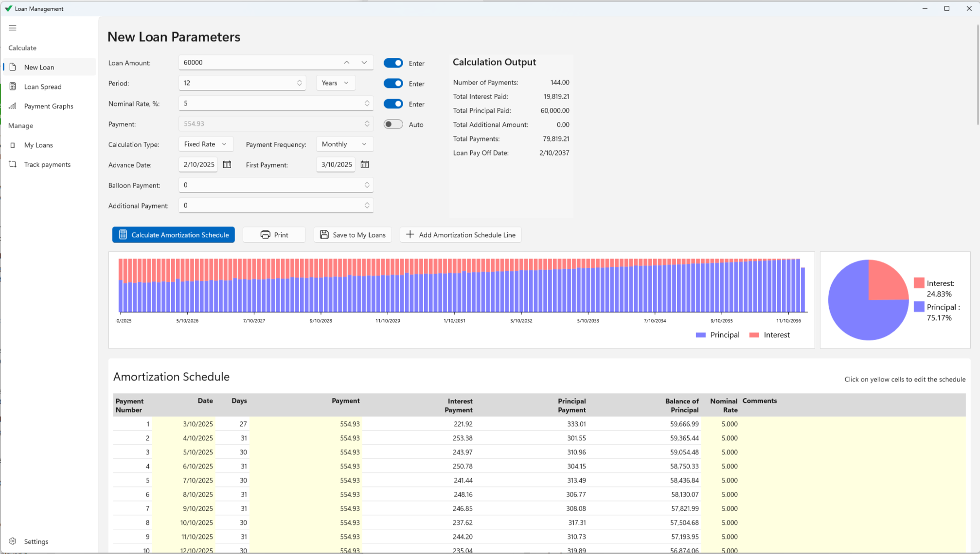The image size is (980, 554).
Task: Toggle the Nominal Rate Enter switch
Action: click(393, 104)
